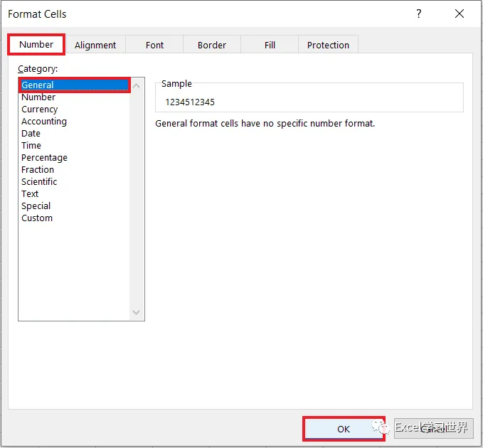Select the Time category
This screenshot has height=448, width=483.
click(75, 145)
